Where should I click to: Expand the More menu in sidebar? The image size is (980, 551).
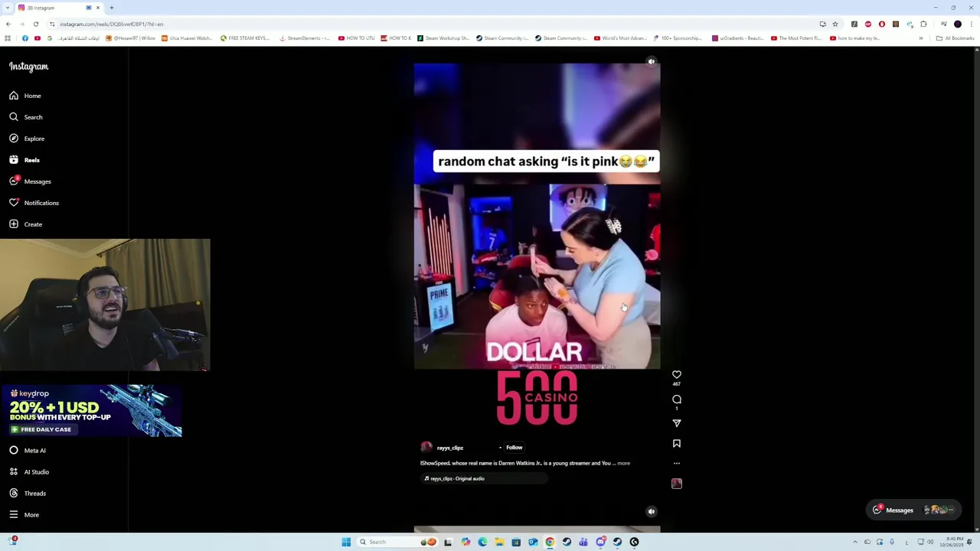pyautogui.click(x=24, y=515)
